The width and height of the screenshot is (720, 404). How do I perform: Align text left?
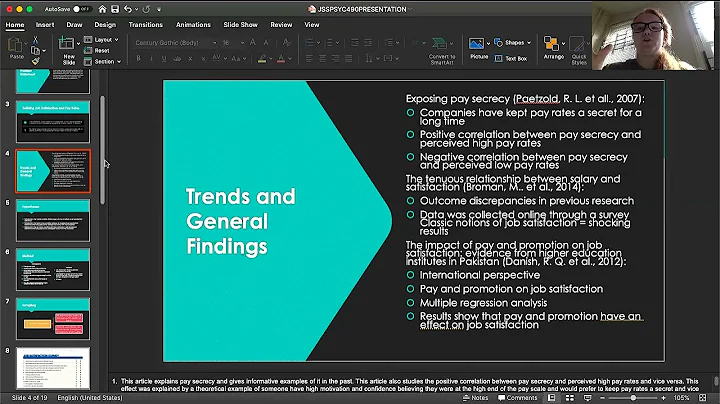click(x=309, y=59)
